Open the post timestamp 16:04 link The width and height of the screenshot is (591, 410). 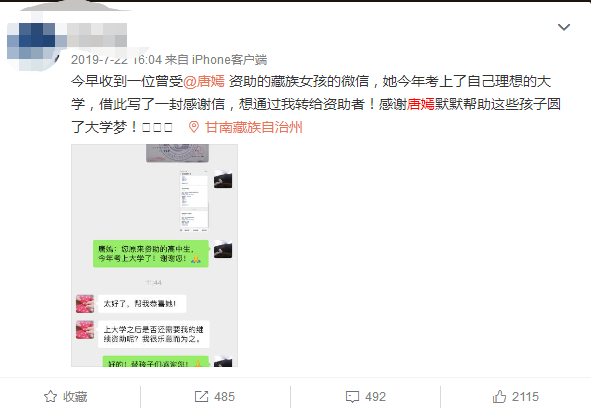point(116,60)
